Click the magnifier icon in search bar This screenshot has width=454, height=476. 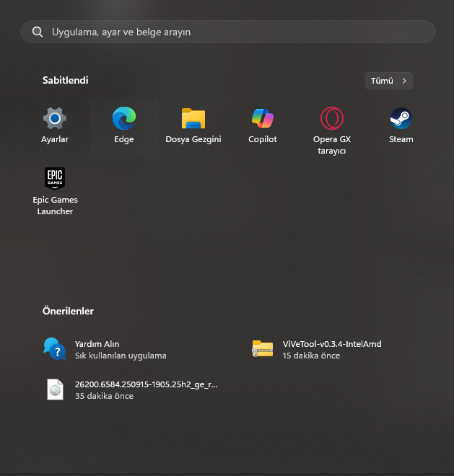[38, 32]
